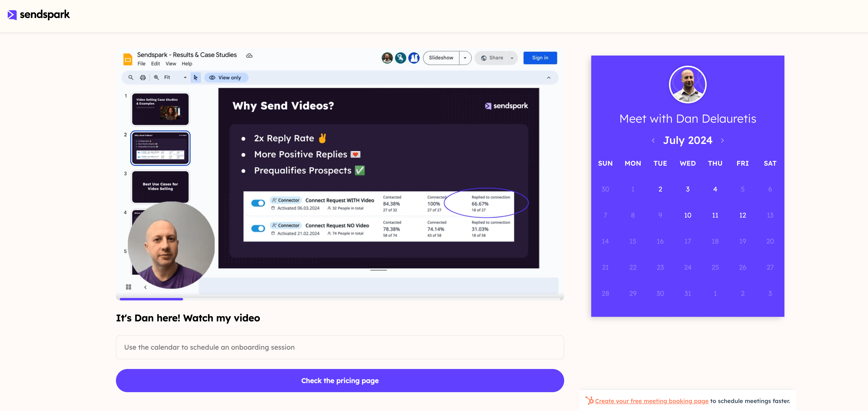Open the grid view icon below the slides
The height and width of the screenshot is (411, 868).
(128, 287)
